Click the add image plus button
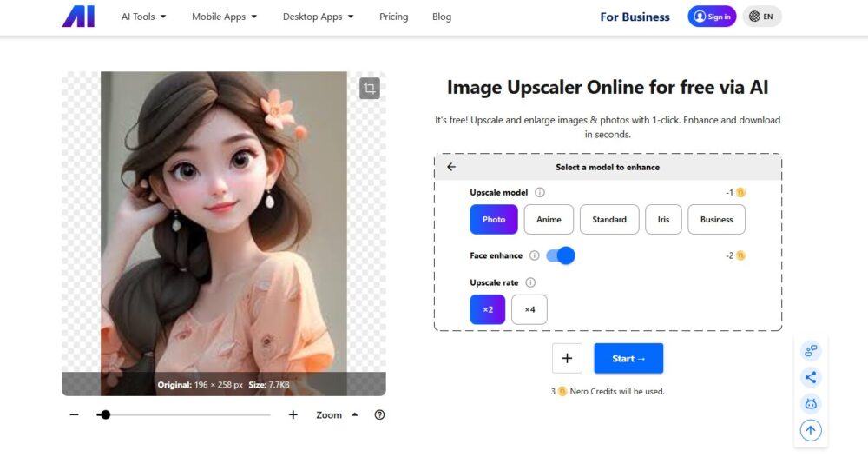 (567, 358)
